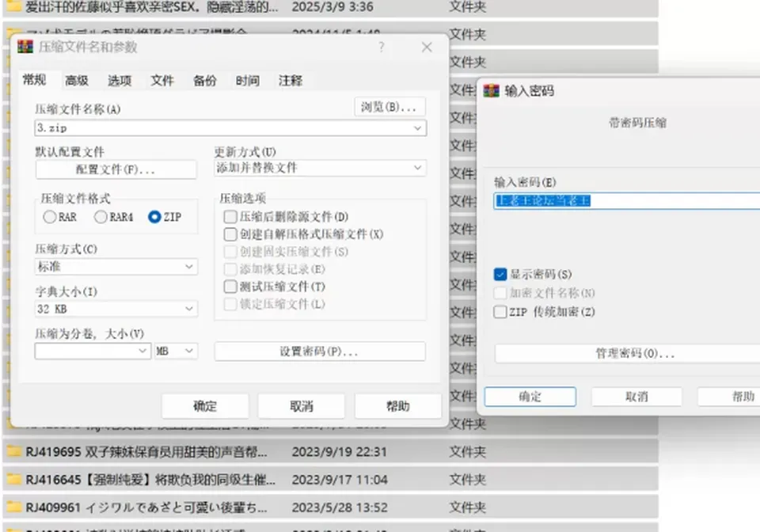Select the 时间 tab
Image resolution: width=760 pixels, height=532 pixels.
coord(248,81)
